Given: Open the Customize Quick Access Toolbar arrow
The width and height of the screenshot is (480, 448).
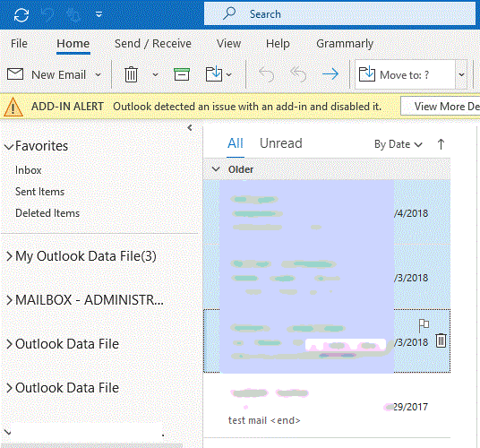Looking at the screenshot, I should point(99,14).
